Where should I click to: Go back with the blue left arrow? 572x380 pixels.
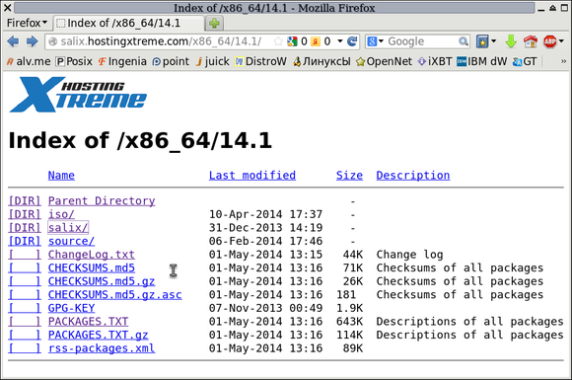(x=13, y=42)
